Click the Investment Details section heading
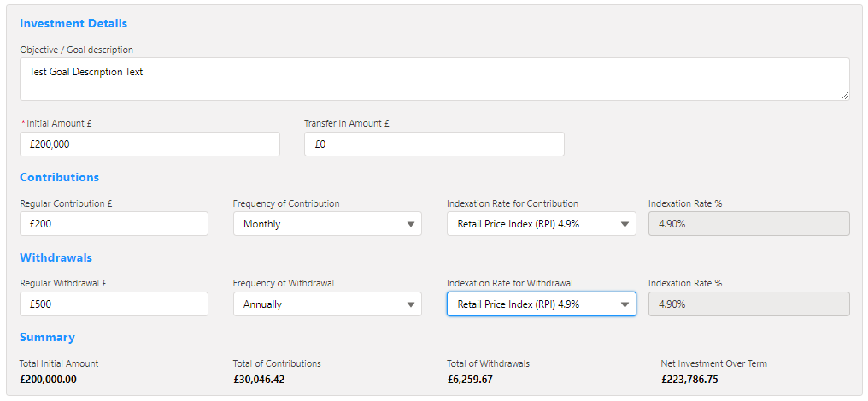Viewport: 868px width, 401px height. (x=73, y=23)
